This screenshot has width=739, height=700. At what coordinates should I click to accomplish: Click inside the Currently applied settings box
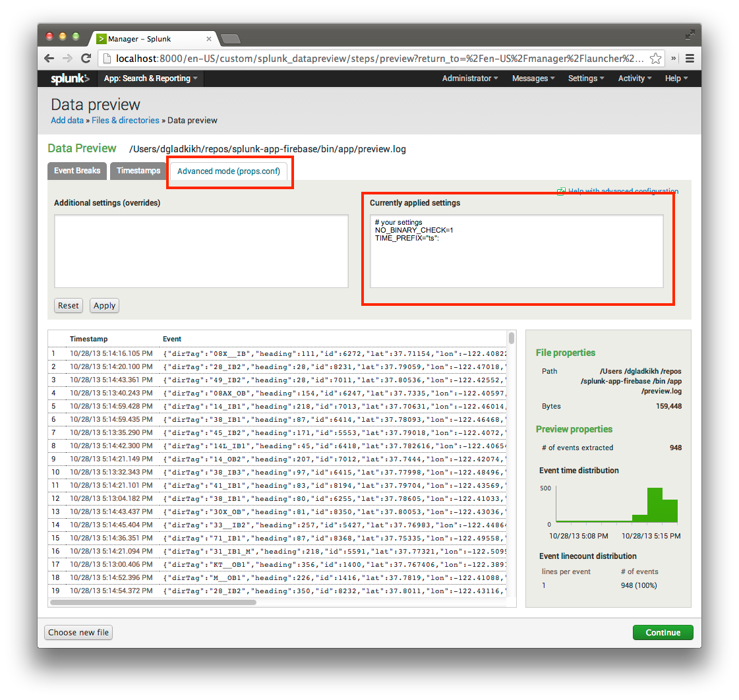pyautogui.click(x=517, y=251)
